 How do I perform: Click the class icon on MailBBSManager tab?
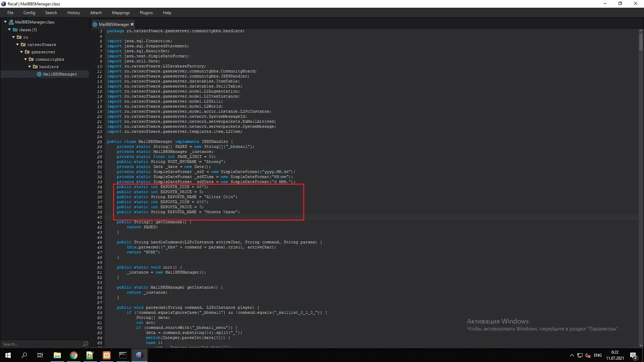pyautogui.click(x=95, y=24)
